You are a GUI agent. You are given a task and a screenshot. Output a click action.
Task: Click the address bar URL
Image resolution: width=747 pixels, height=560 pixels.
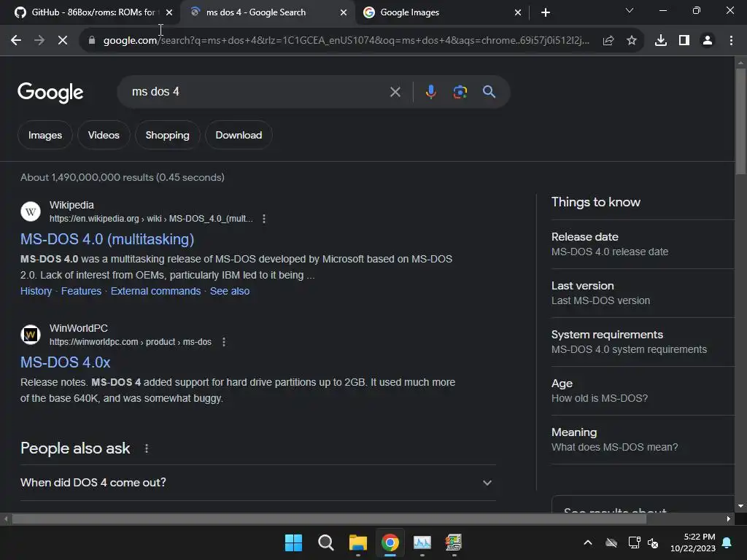[347, 41]
